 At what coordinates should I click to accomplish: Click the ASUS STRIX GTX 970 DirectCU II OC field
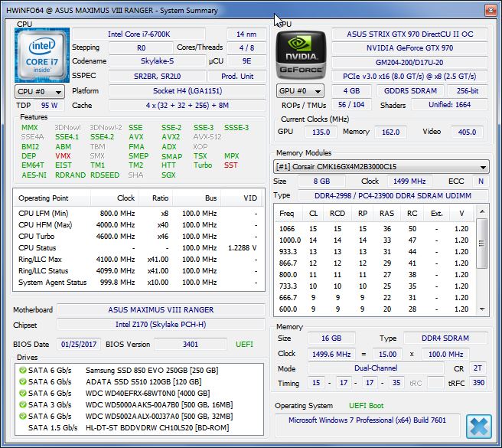pyautogui.click(x=410, y=34)
